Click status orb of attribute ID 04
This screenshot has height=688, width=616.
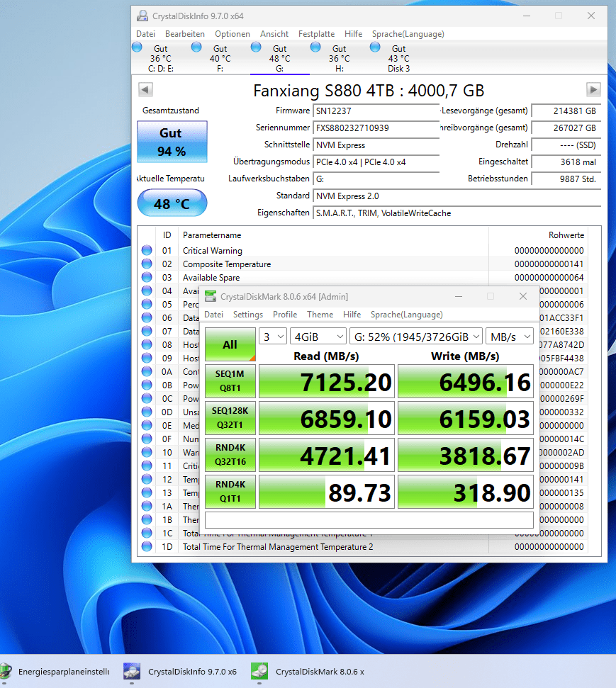point(147,291)
